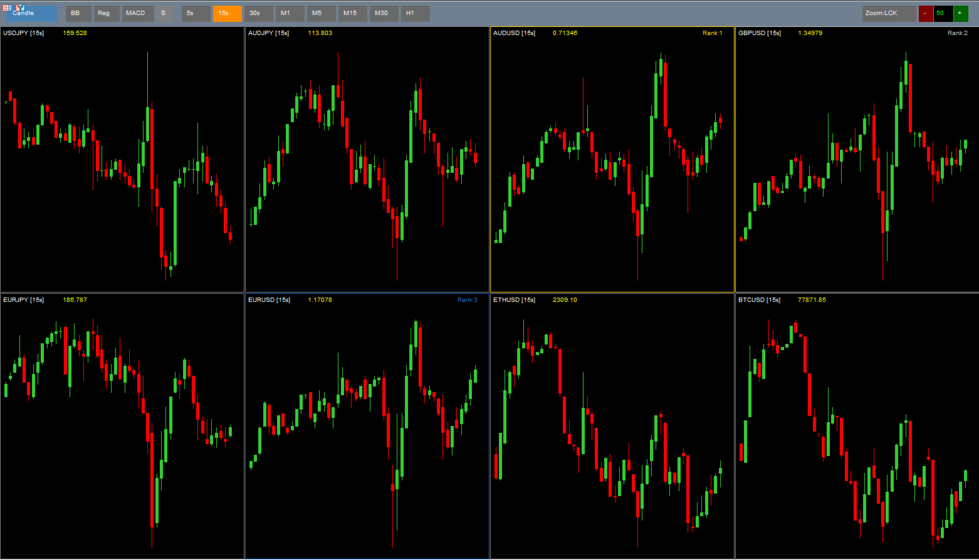This screenshot has height=560, width=979.
Task: Switch to the 30s timeframe
Action: click(x=259, y=14)
